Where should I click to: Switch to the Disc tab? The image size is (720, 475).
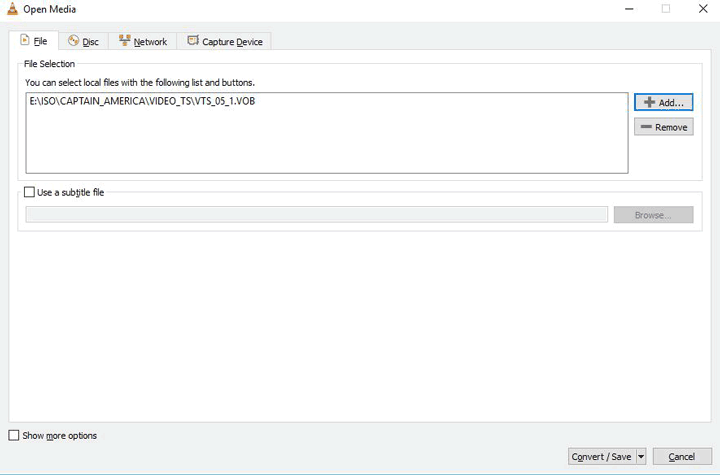83,41
